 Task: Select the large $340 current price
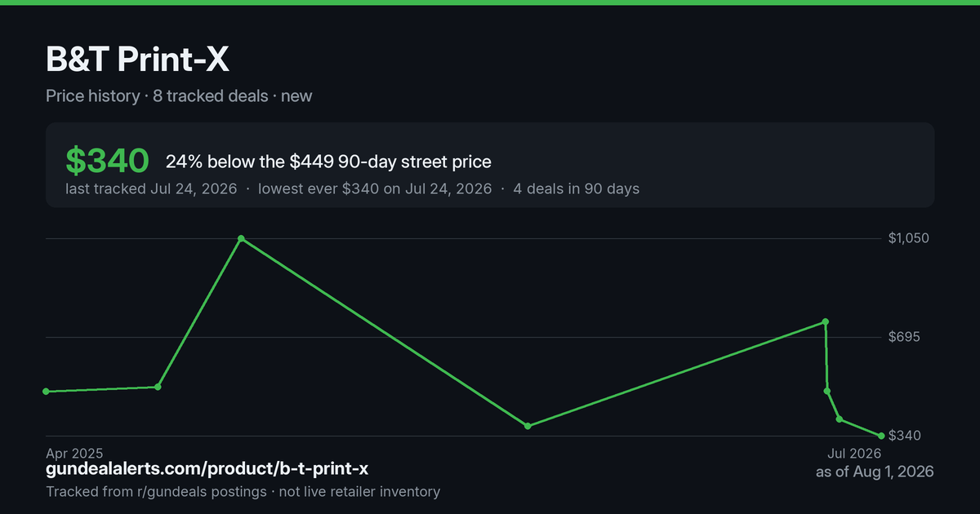coord(107,162)
